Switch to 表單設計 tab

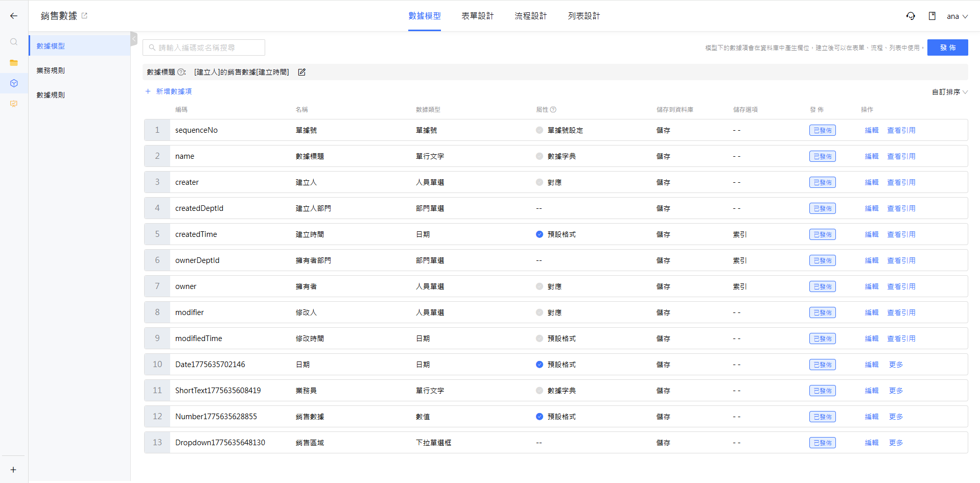478,16
